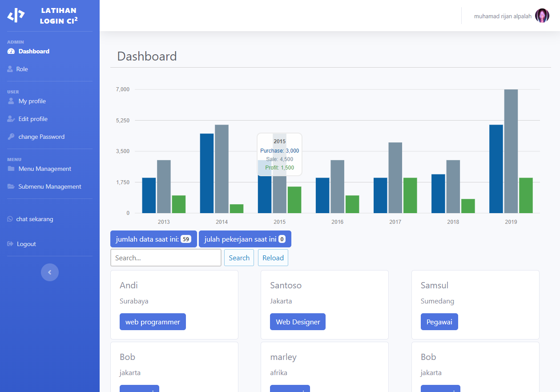Click the Submenu Management open-folder icon
The height and width of the screenshot is (392, 560).
point(11,186)
